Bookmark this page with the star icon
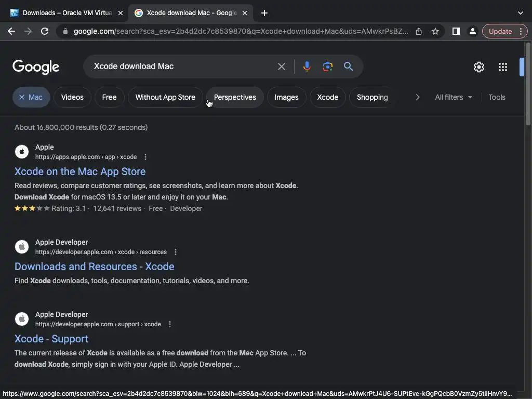The image size is (532, 399). 435,31
